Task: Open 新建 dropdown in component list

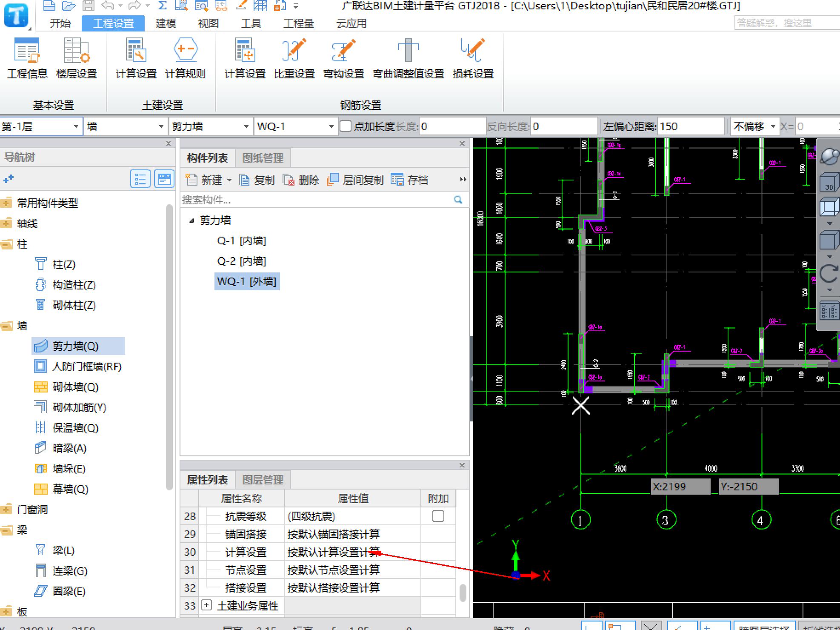Action: 229,180
